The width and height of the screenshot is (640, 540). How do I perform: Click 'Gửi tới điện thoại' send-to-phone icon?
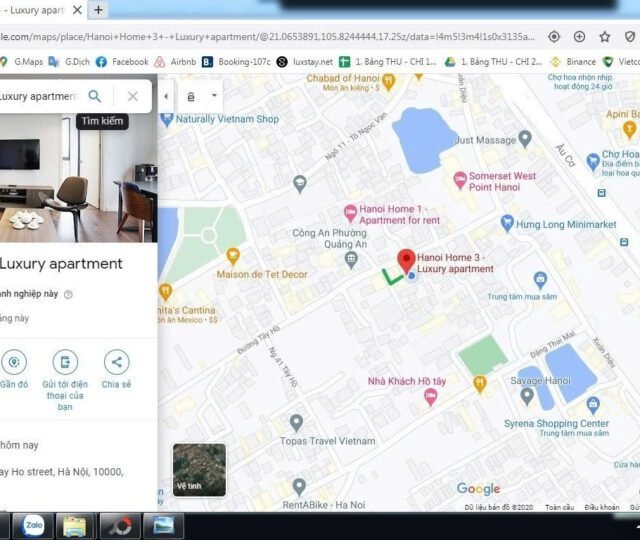[65, 362]
